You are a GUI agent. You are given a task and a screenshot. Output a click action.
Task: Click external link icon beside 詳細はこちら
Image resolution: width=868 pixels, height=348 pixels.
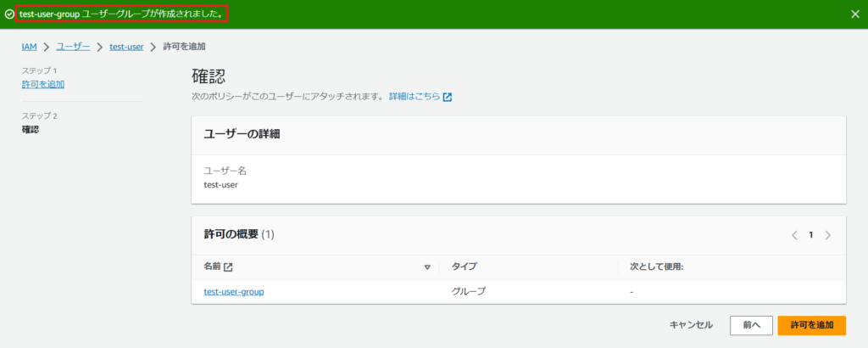click(x=448, y=98)
